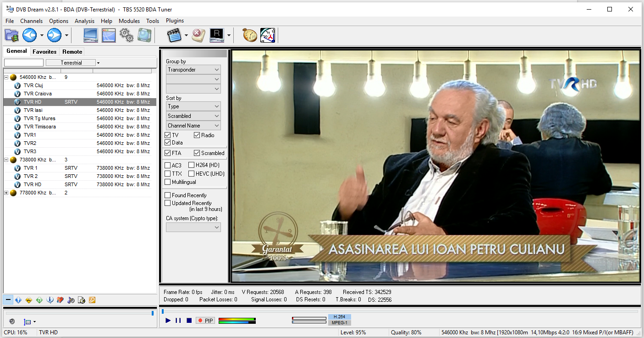Click the PIP button
The height and width of the screenshot is (338, 644).
pos(205,321)
